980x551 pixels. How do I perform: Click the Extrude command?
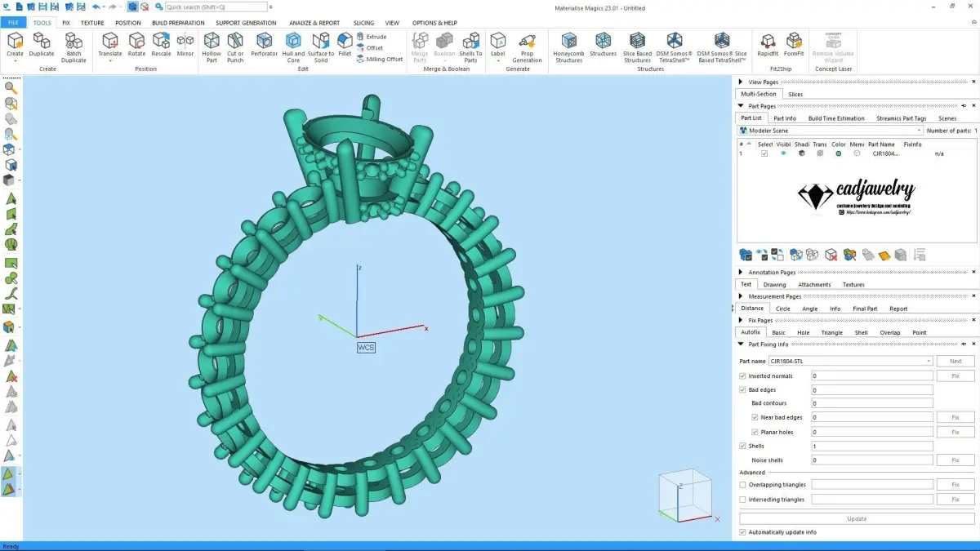pos(372,37)
